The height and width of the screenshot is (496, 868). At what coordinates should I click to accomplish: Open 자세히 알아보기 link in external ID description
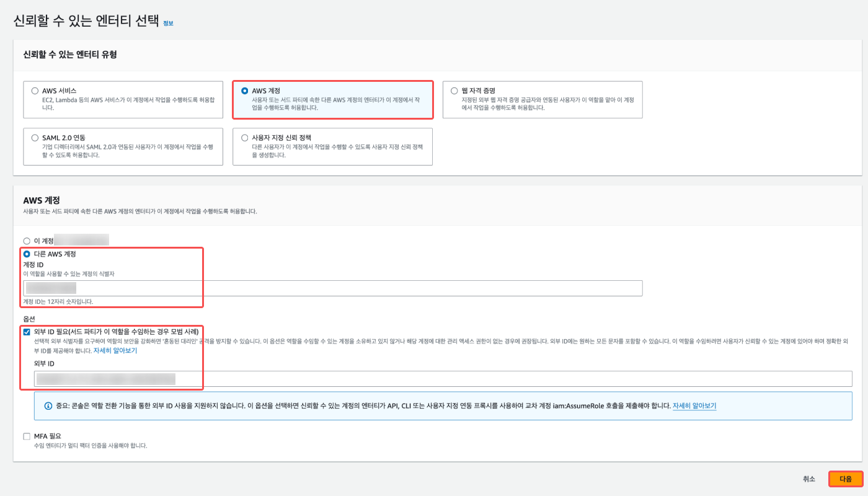pyautogui.click(x=115, y=350)
